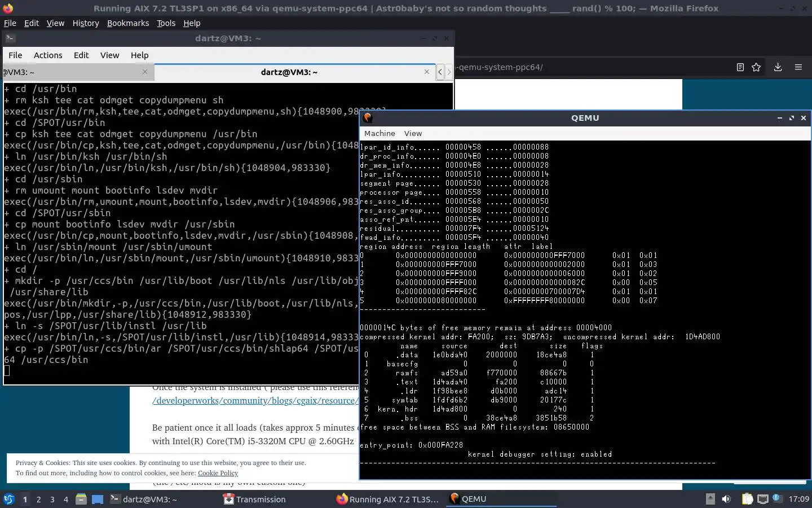
Task: Toggle Firefox reader view icon
Action: coord(740,67)
